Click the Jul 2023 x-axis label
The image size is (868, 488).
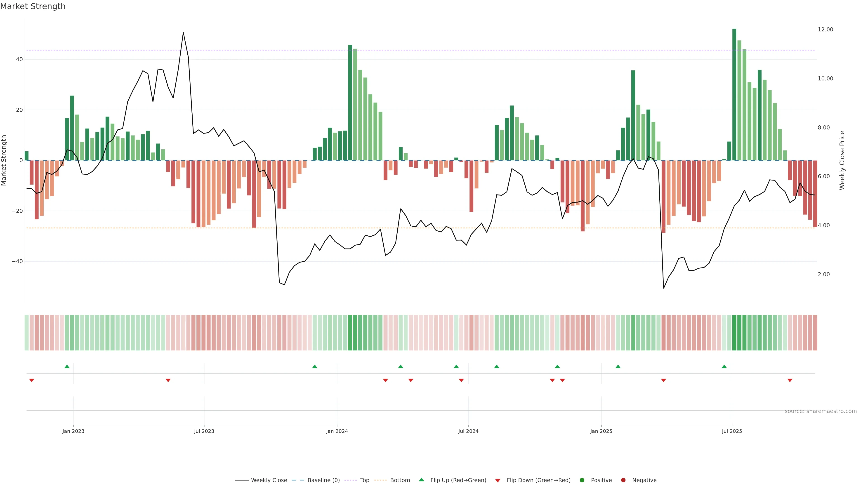tap(204, 431)
